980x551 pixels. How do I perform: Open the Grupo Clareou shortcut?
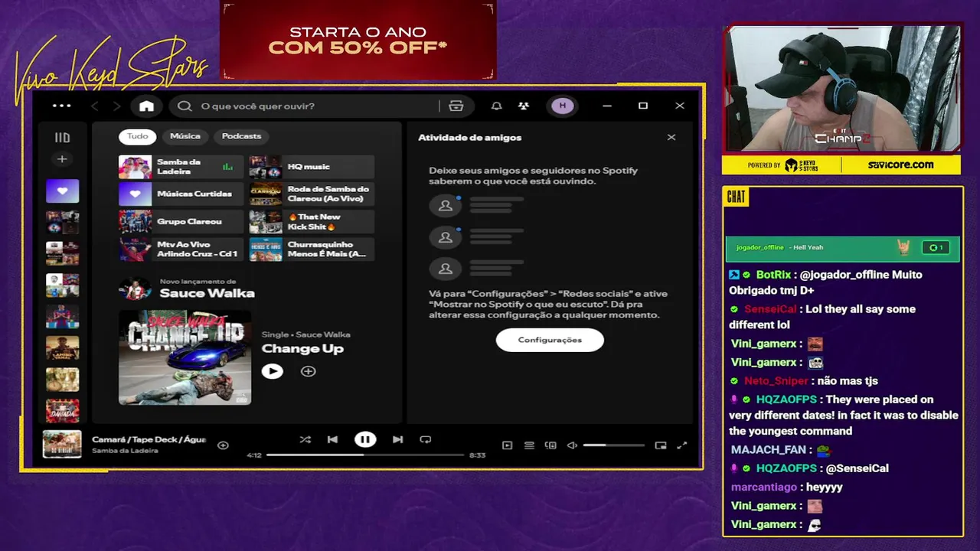pos(181,222)
